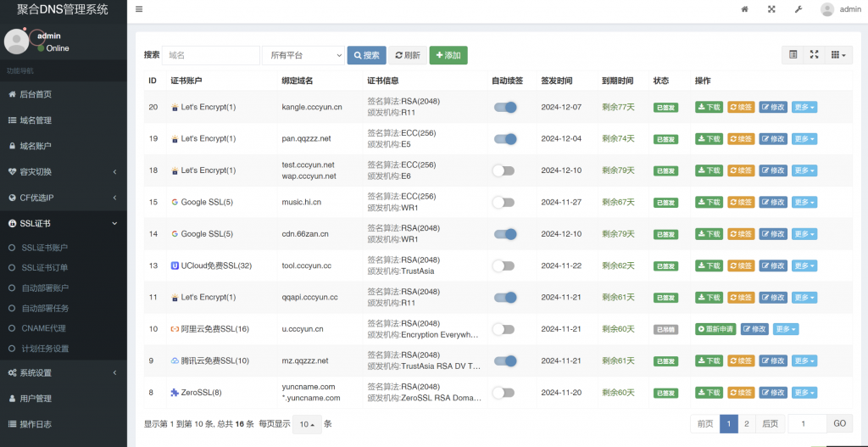Click the 刷新 refresh button

coord(408,55)
